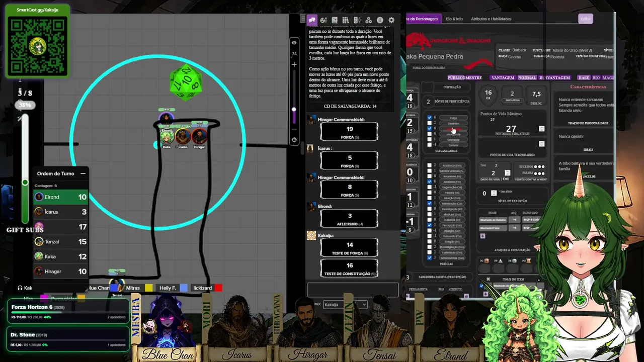Open the sidebar tab between chat and journal
This screenshot has height=362, width=644.
[x=324, y=20]
